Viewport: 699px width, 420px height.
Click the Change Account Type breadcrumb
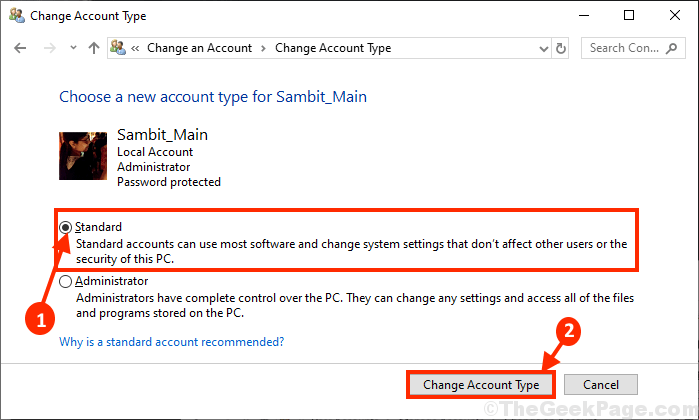coord(333,48)
